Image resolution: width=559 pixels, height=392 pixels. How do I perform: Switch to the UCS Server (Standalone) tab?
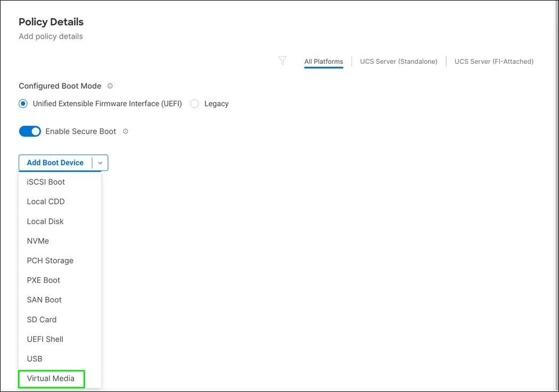tap(398, 61)
